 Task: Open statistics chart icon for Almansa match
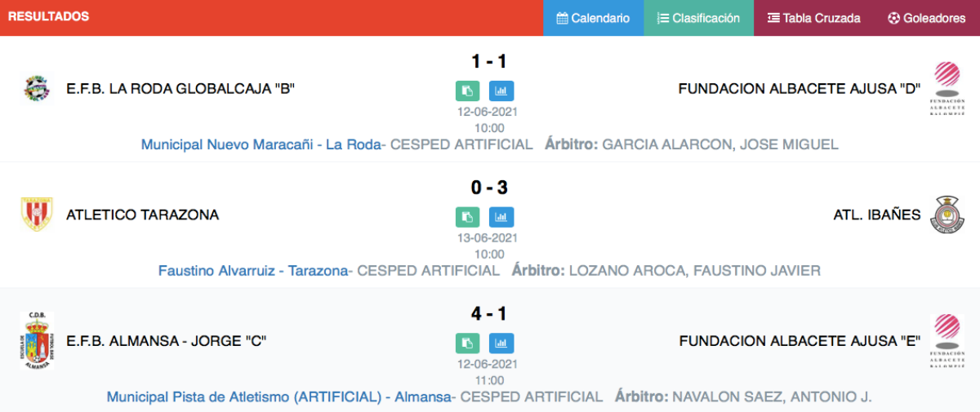pyautogui.click(x=501, y=343)
